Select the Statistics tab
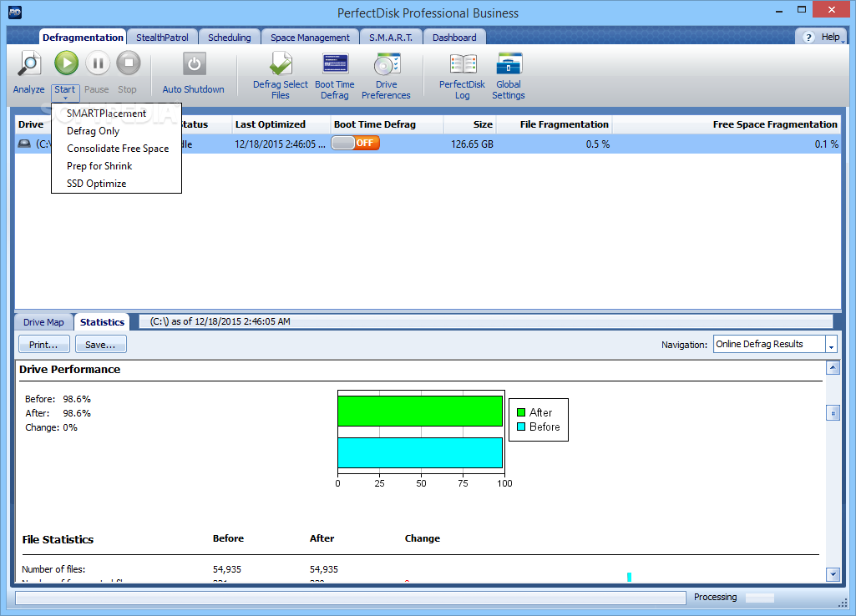The width and height of the screenshot is (856, 616). point(102,322)
